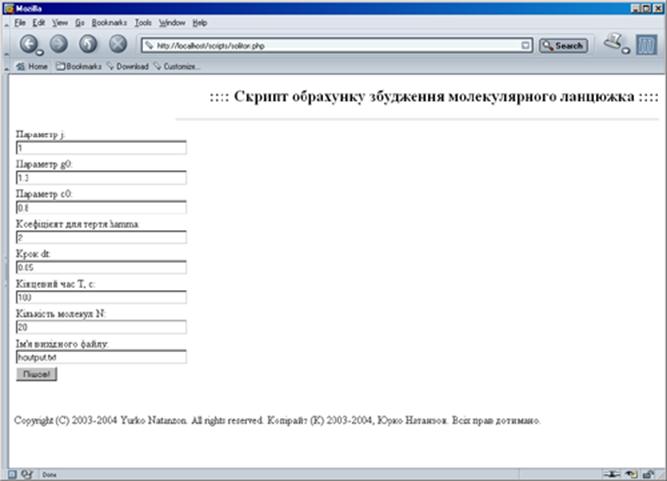Stop loading the page

pyautogui.click(x=118, y=44)
